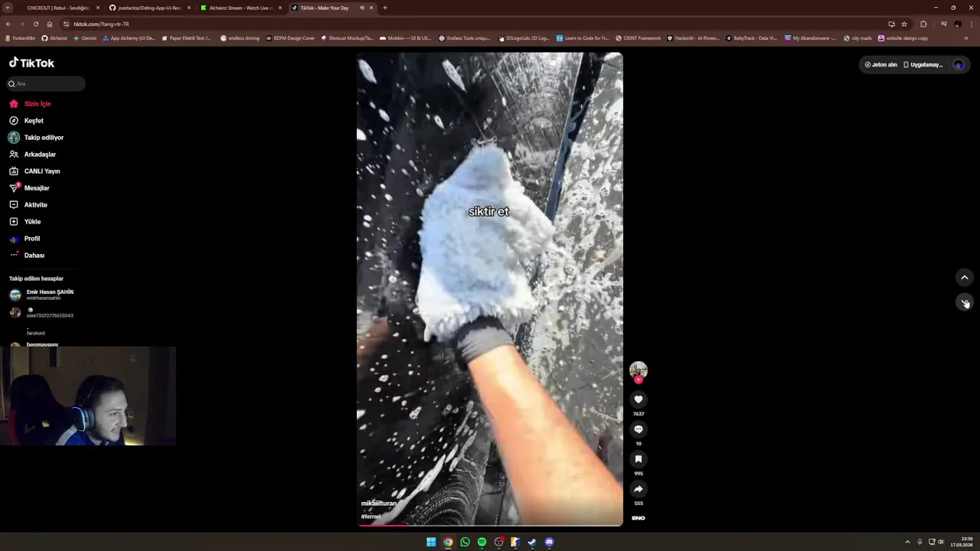Image resolution: width=980 pixels, height=551 pixels.
Task: Switch to joestackss/Dating-App GitHub tab
Action: click(x=149, y=8)
